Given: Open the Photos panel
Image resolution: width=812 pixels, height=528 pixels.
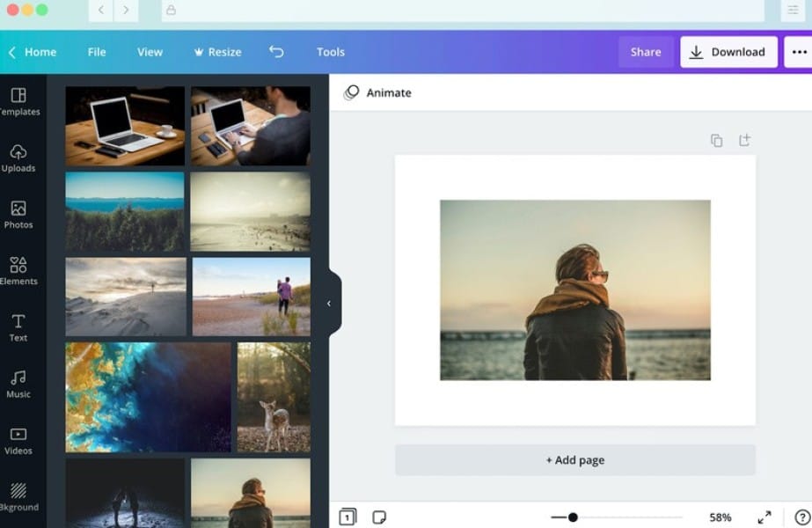Looking at the screenshot, I should [x=18, y=214].
